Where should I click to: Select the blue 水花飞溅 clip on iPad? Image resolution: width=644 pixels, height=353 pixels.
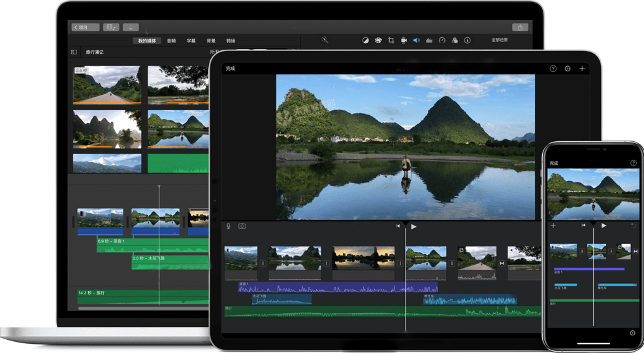click(282, 299)
